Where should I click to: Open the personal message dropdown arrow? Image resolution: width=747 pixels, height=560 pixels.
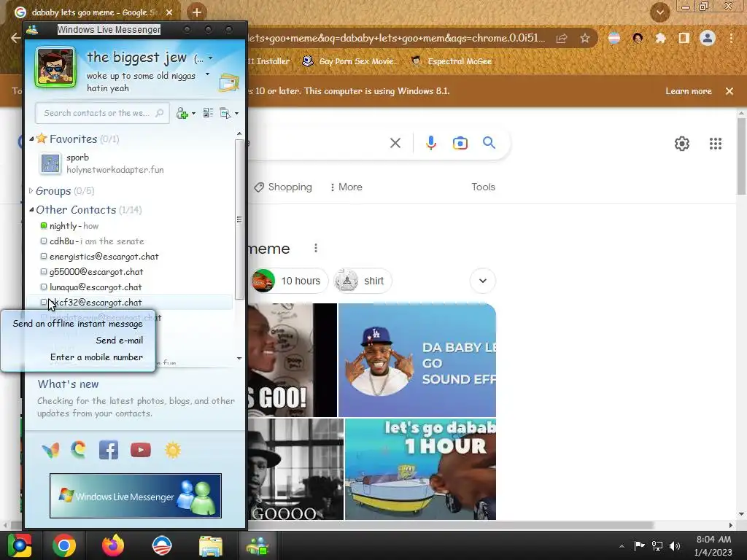coord(207,74)
